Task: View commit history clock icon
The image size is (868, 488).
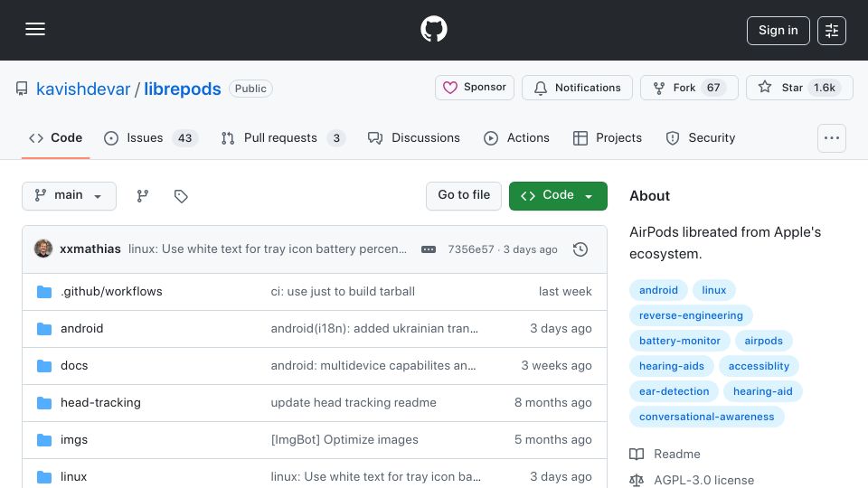Action: tap(580, 249)
